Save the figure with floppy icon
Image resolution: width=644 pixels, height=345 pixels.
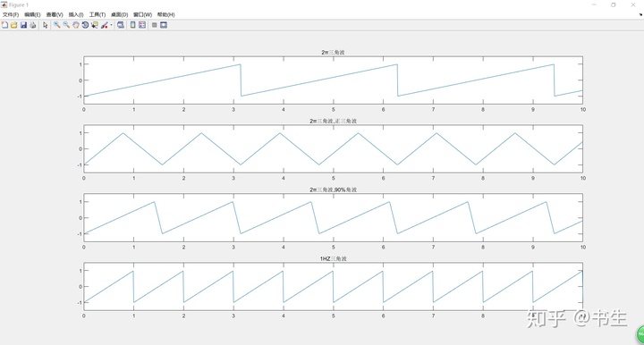23,25
